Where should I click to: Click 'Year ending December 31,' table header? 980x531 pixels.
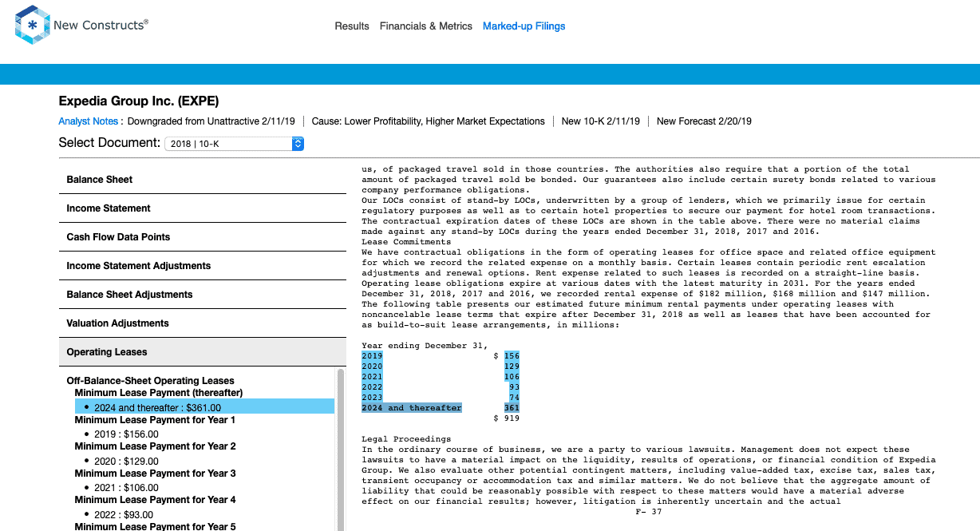click(x=425, y=346)
